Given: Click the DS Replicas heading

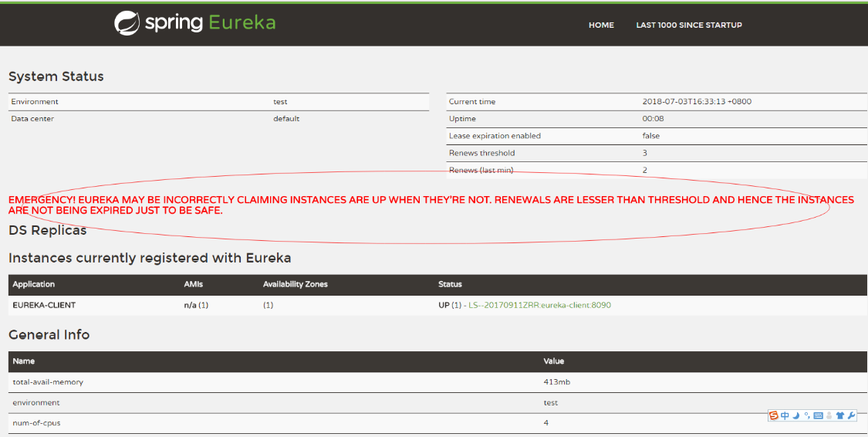Looking at the screenshot, I should 48,230.
